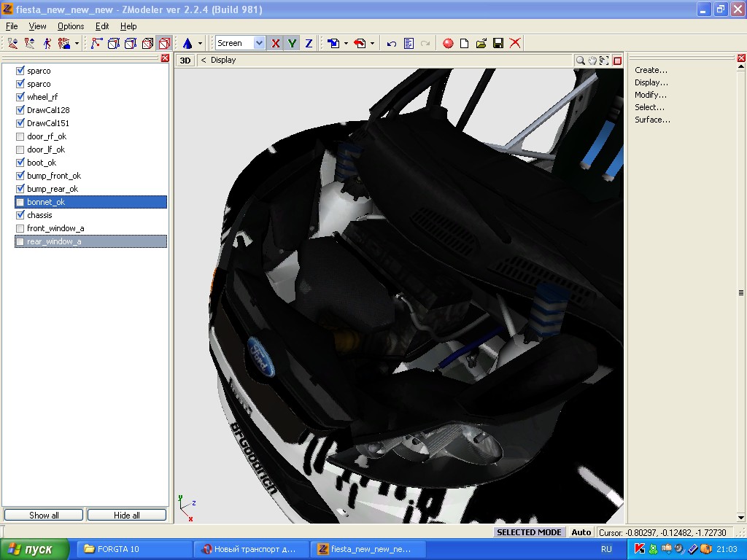Click the New document icon
This screenshot has height=560, width=747.
[x=464, y=44]
